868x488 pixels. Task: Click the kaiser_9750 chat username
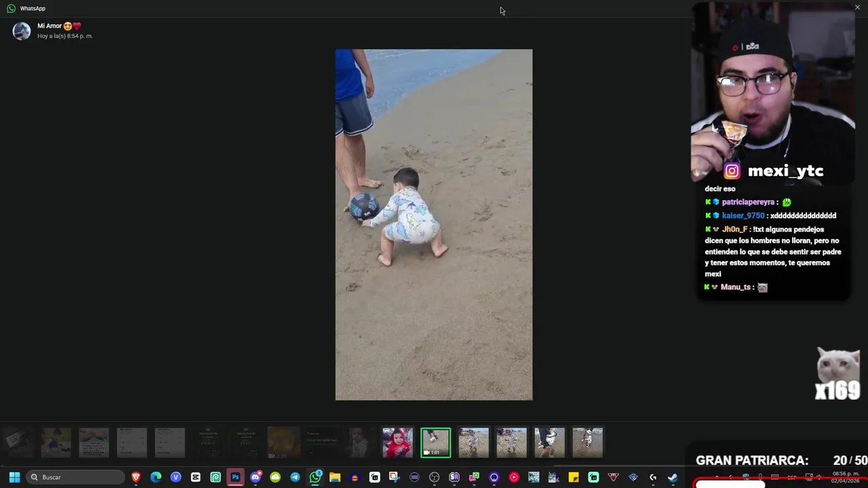click(x=743, y=216)
